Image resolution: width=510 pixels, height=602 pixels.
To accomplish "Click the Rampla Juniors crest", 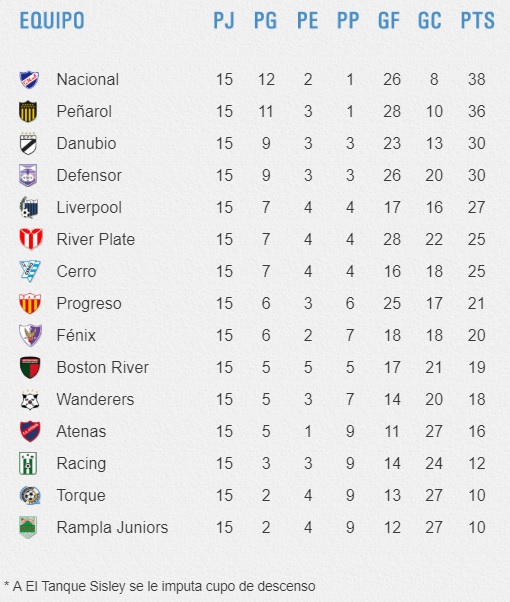I will [28, 527].
